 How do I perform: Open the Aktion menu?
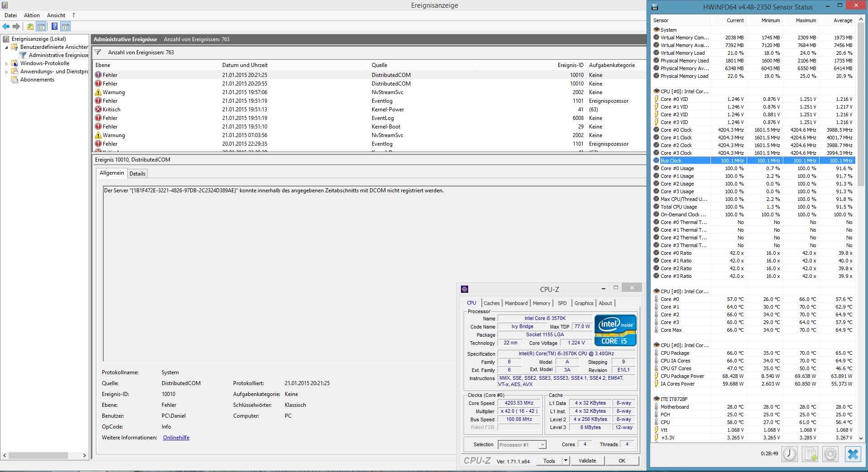coord(32,15)
